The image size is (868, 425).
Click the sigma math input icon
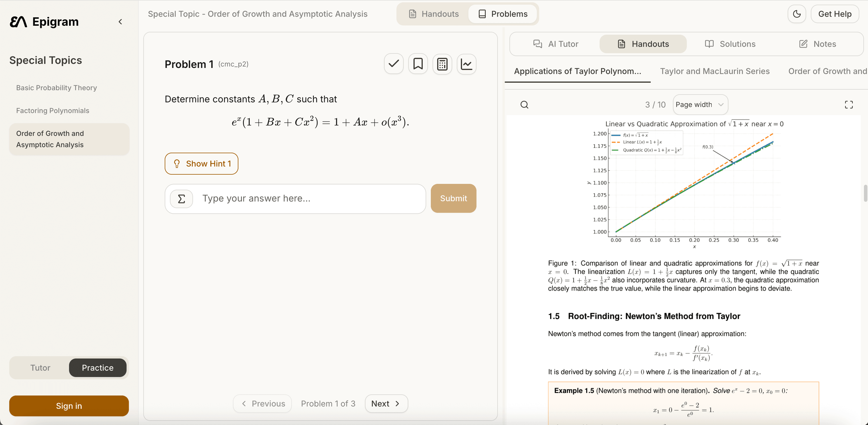click(181, 199)
